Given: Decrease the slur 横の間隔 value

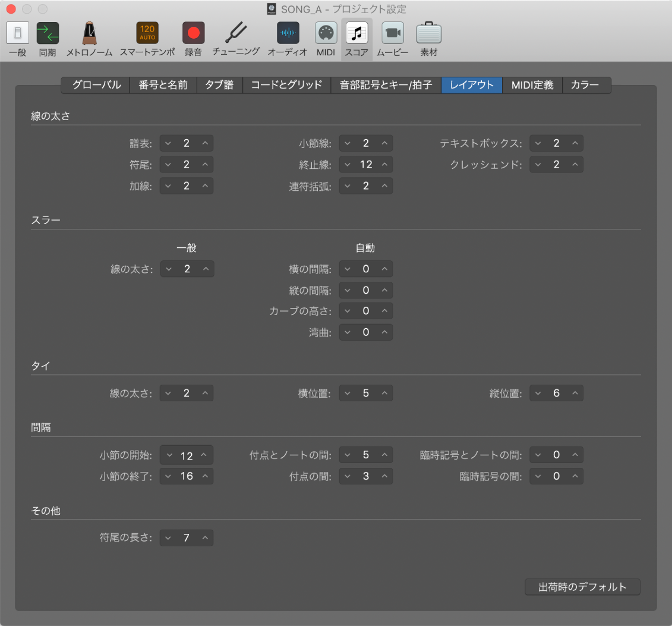Looking at the screenshot, I should tap(348, 269).
